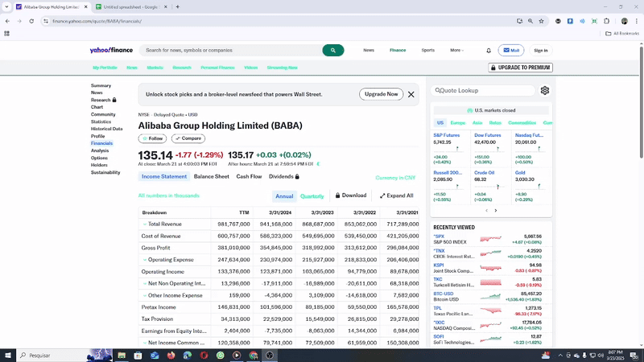Image resolution: width=644 pixels, height=362 pixels.
Task: Click in the Quote Lookup field
Action: (483, 90)
